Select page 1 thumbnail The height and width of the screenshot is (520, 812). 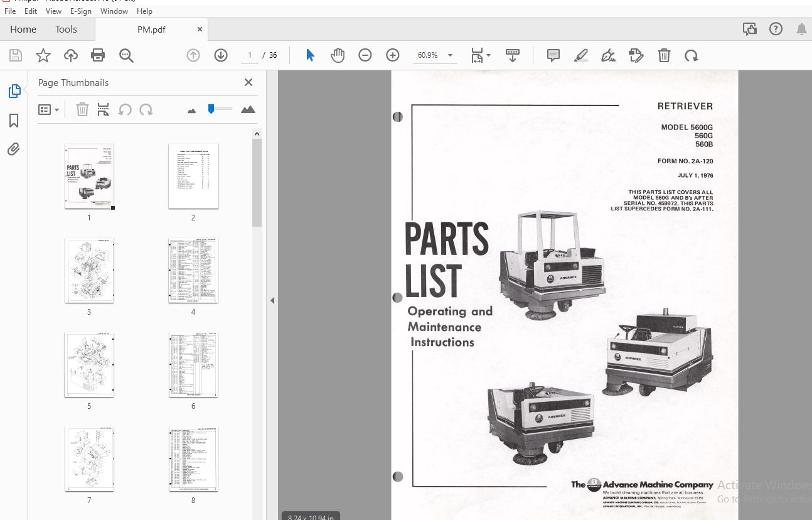[x=89, y=176]
